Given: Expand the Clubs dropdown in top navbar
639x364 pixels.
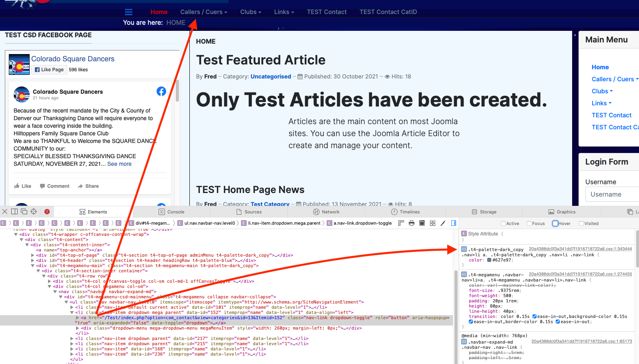Looking at the screenshot, I should click(250, 12).
